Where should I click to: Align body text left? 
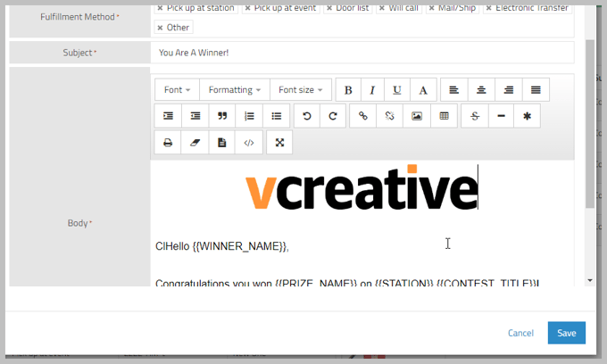click(454, 90)
